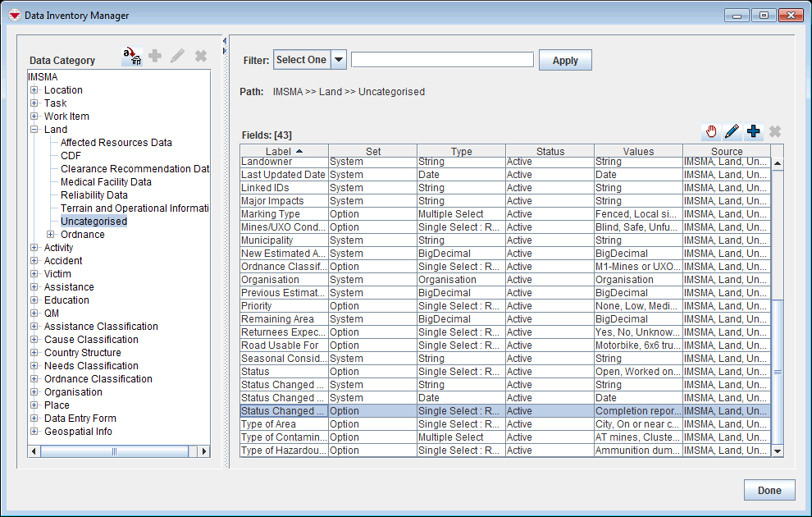Collapse the Land tree node
812x517 pixels.
click(34, 130)
